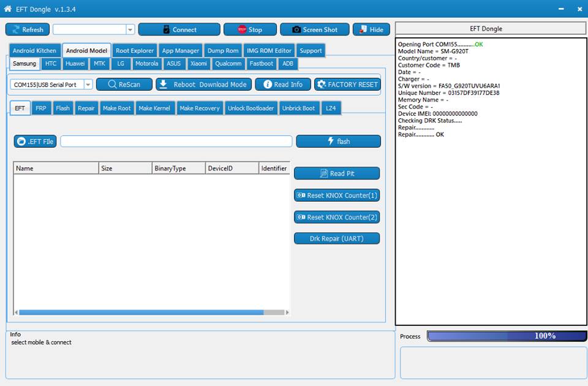
Task: Select the LG brand tab
Action: tap(121, 64)
